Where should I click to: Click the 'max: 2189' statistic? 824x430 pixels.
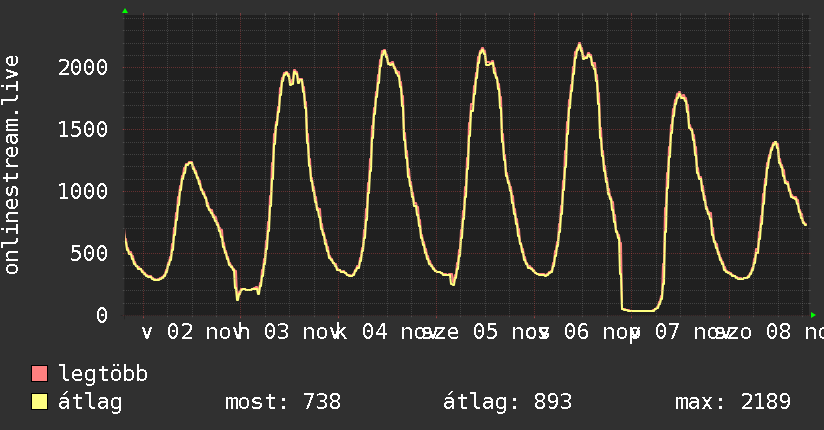(x=733, y=402)
